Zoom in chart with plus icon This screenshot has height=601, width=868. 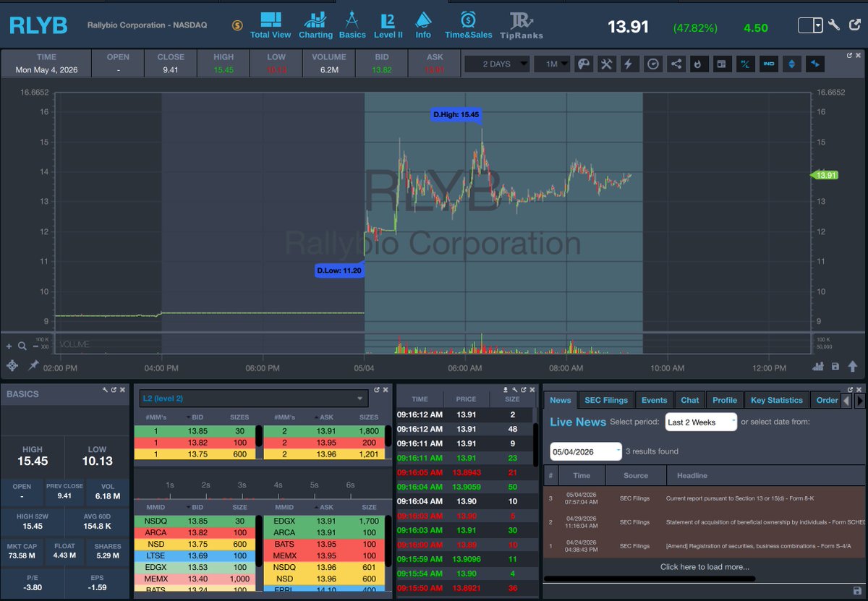(x=9, y=346)
